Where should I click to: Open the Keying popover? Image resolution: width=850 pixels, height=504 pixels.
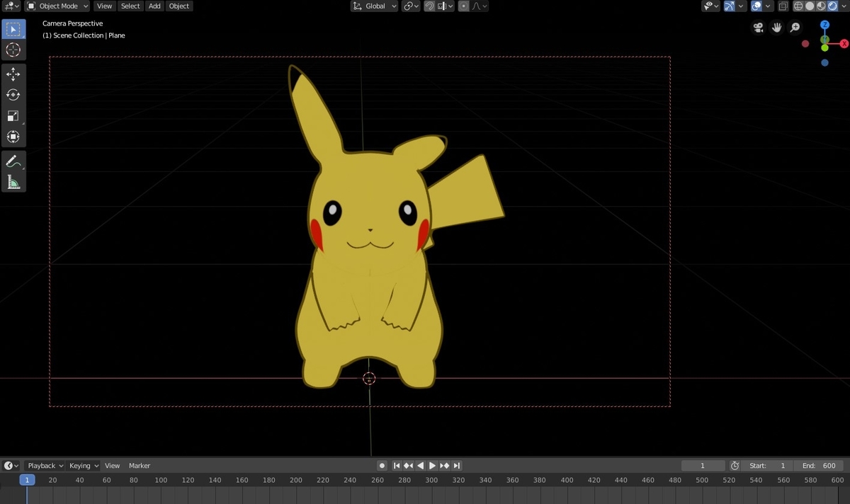click(x=84, y=466)
